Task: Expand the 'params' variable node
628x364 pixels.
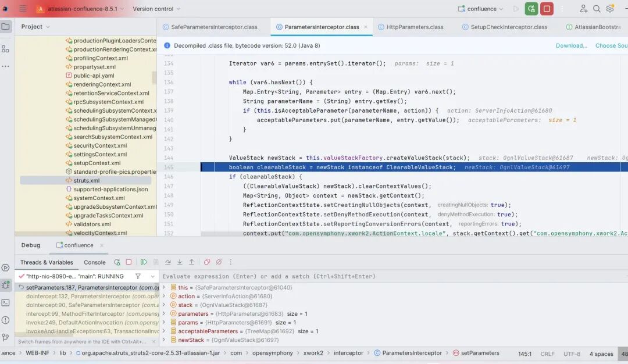Action: [x=163, y=322]
